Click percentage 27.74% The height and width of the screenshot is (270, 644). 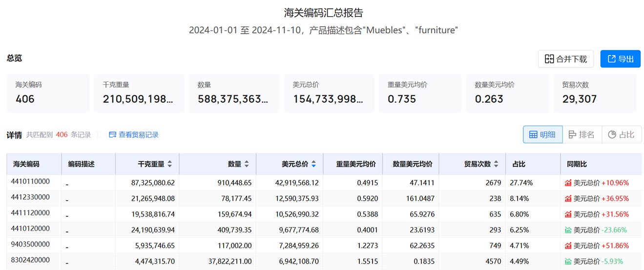click(x=521, y=183)
